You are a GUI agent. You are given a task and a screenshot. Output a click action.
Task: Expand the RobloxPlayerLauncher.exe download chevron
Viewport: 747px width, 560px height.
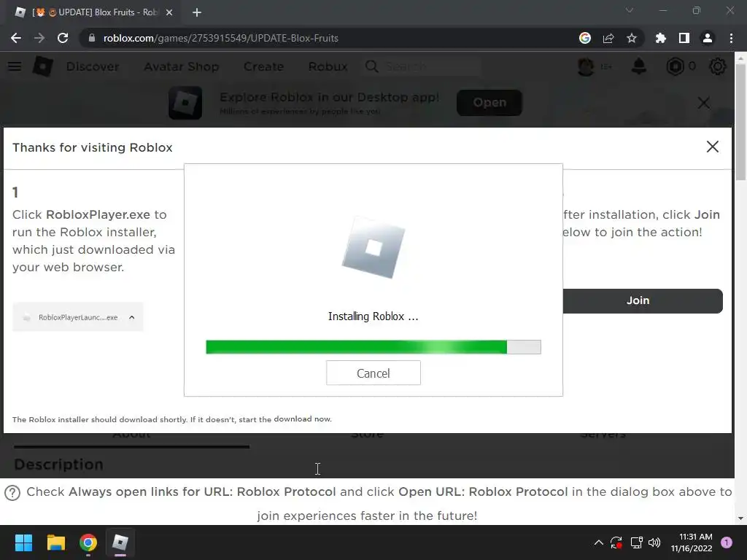pos(132,317)
